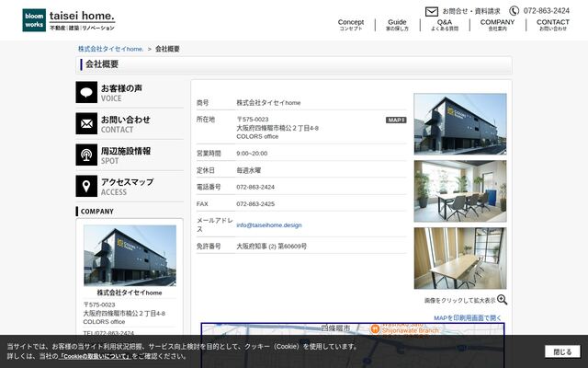Open お問合せ・資料請求 link
Screen dimensions: 588x368
pos(471,11)
